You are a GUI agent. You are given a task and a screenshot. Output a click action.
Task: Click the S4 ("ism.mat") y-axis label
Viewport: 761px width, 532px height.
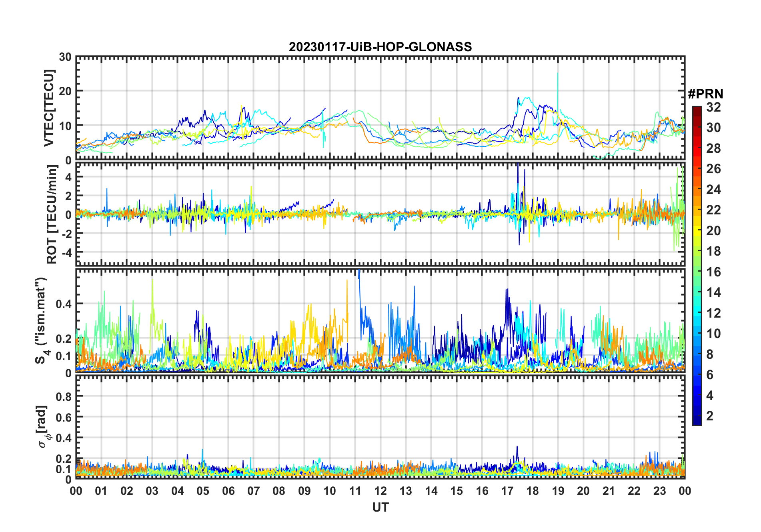tap(42, 320)
